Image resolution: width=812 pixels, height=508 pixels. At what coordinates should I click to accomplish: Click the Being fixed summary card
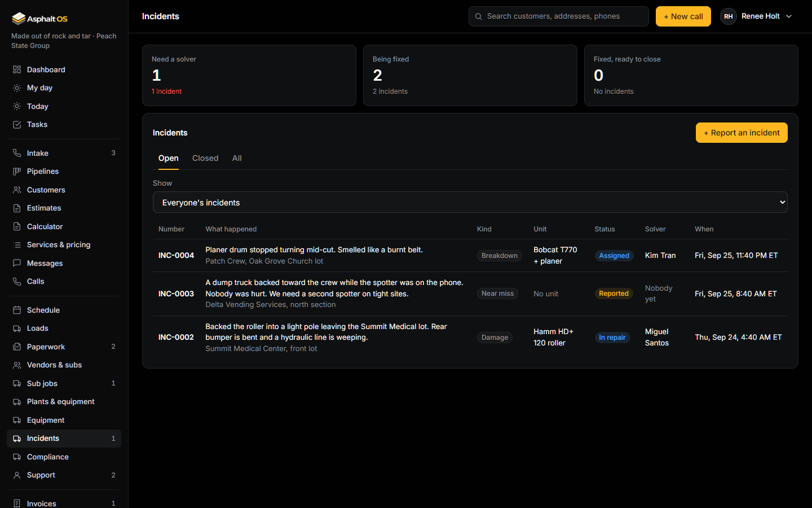[x=470, y=76]
